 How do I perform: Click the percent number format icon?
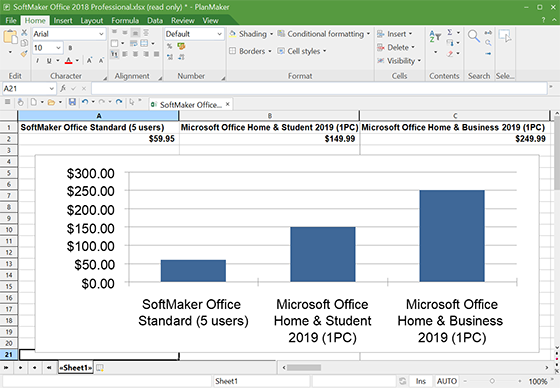tap(169, 46)
